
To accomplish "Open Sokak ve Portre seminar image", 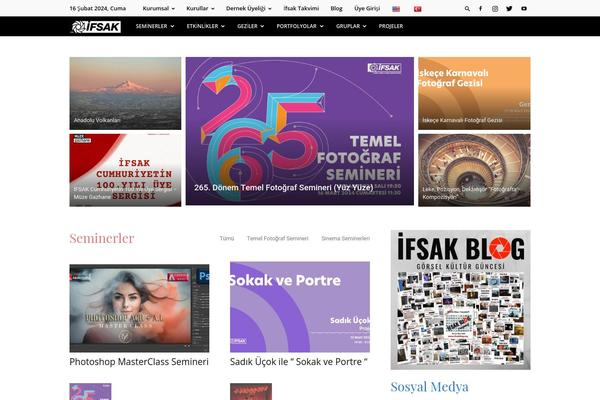I will [x=300, y=307].
